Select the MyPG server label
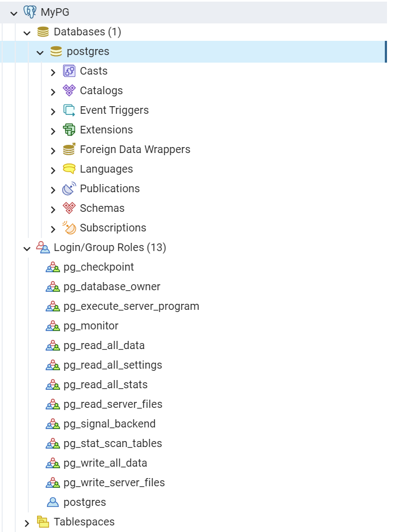Viewport: 399px width, 532px height. pos(55,12)
